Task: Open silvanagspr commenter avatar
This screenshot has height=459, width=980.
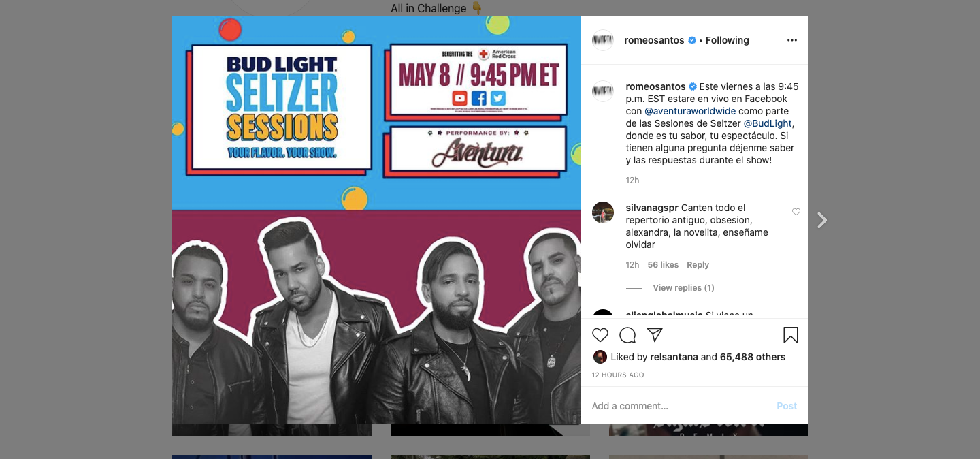Action: (603, 212)
